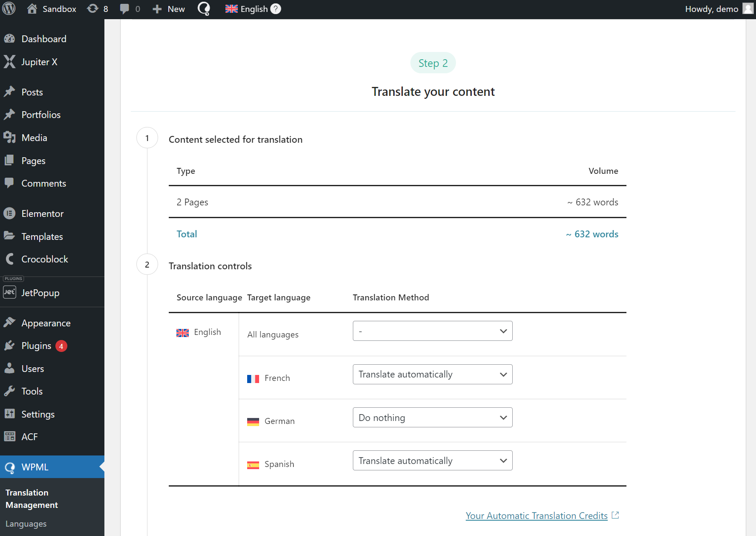Open JetPopup via its Jet icon
This screenshot has height=536, width=756.
point(9,292)
